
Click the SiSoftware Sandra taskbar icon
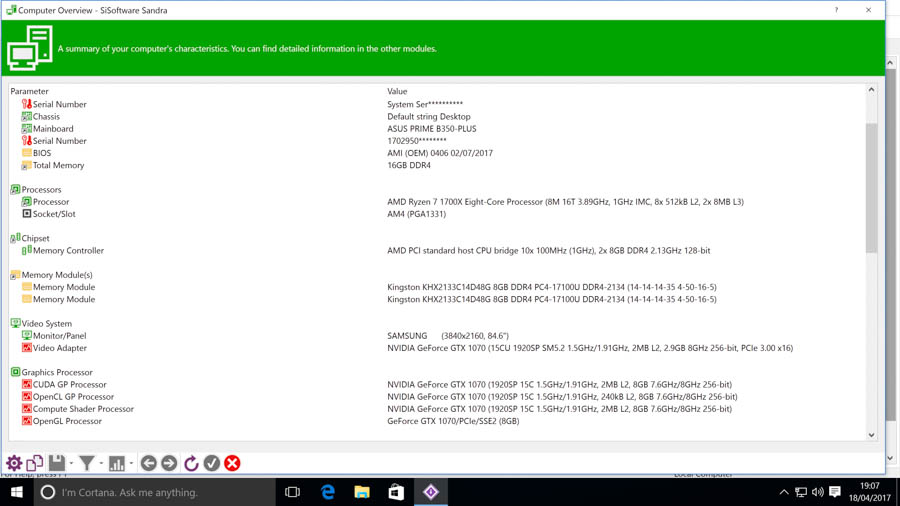pyautogui.click(x=430, y=492)
